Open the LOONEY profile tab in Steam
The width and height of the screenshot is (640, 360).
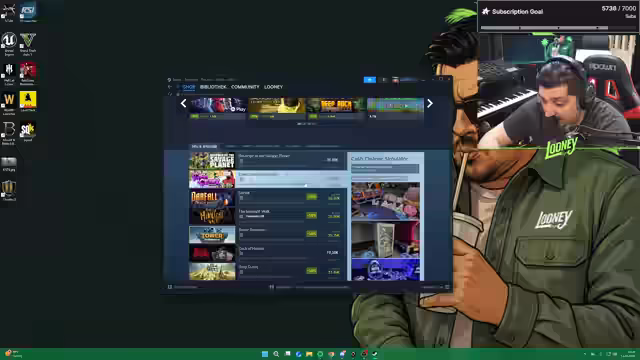(x=273, y=87)
